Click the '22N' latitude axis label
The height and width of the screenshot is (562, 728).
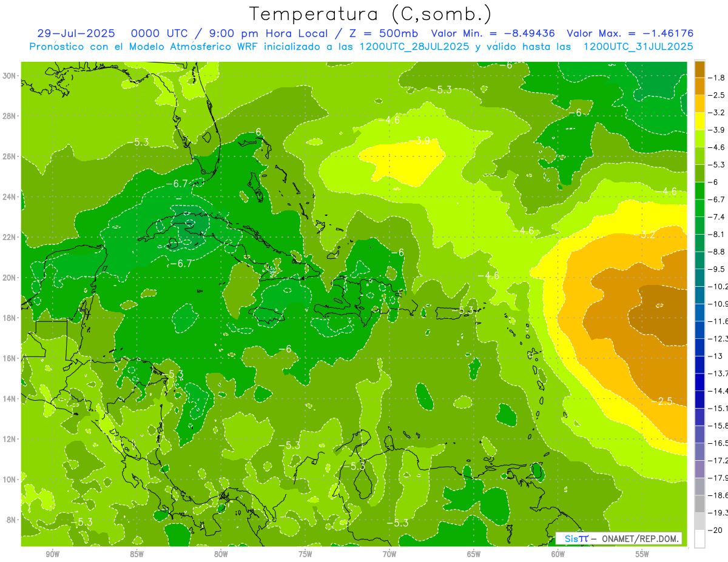(x=10, y=237)
